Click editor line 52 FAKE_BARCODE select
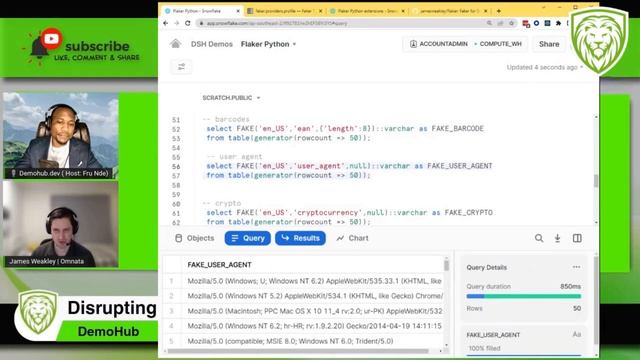This screenshot has height=360, width=640. click(344, 129)
